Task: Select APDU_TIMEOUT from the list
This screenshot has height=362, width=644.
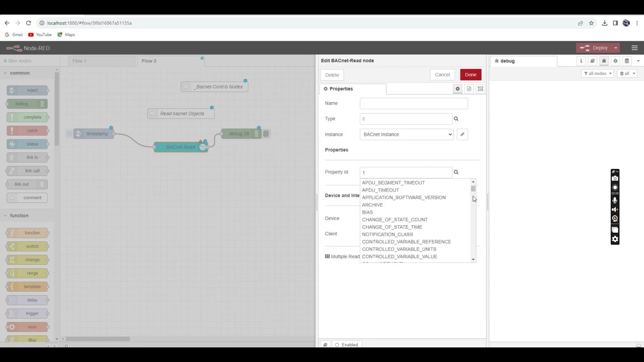Action: click(380, 190)
